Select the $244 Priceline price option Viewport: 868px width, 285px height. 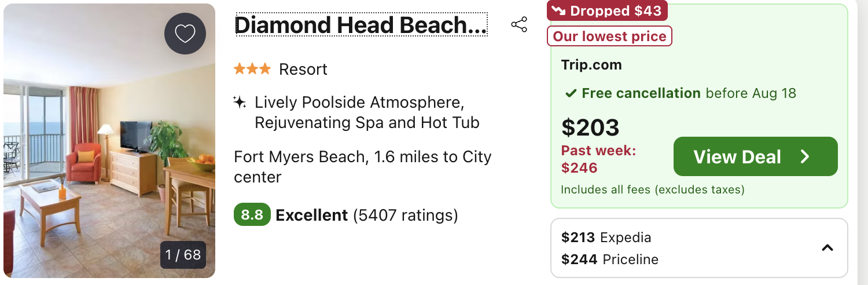coord(610,260)
